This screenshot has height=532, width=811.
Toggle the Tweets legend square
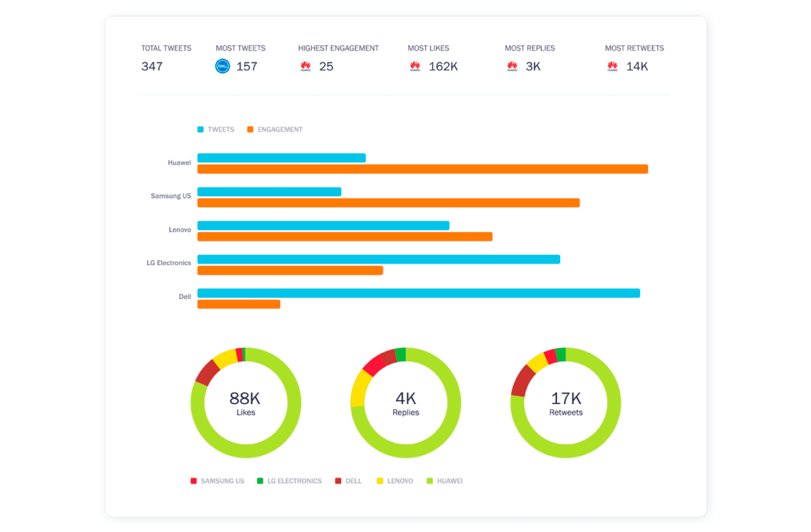click(200, 130)
